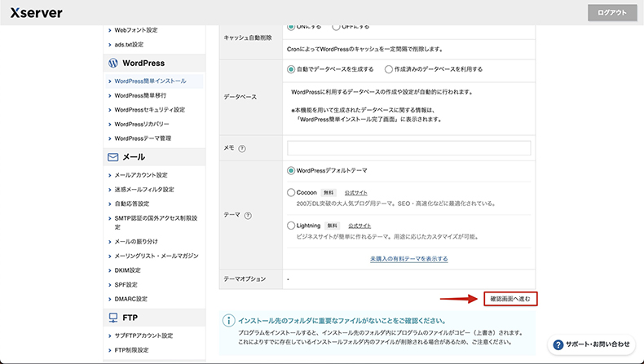644x364 pixels.
Task: Open WordPress簡単インストール menu item
Action: click(x=154, y=81)
